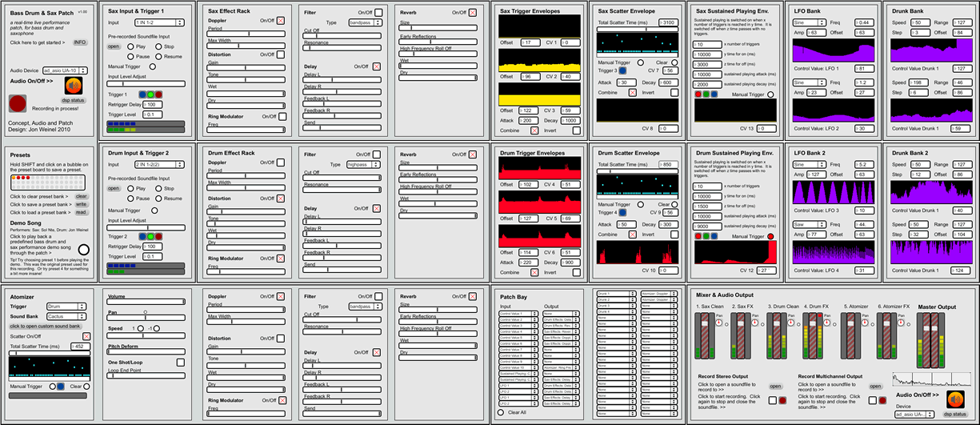Click the Mixer speaker Audio On/Off icon
Viewport: 980px width, 425px height.
coord(955,400)
